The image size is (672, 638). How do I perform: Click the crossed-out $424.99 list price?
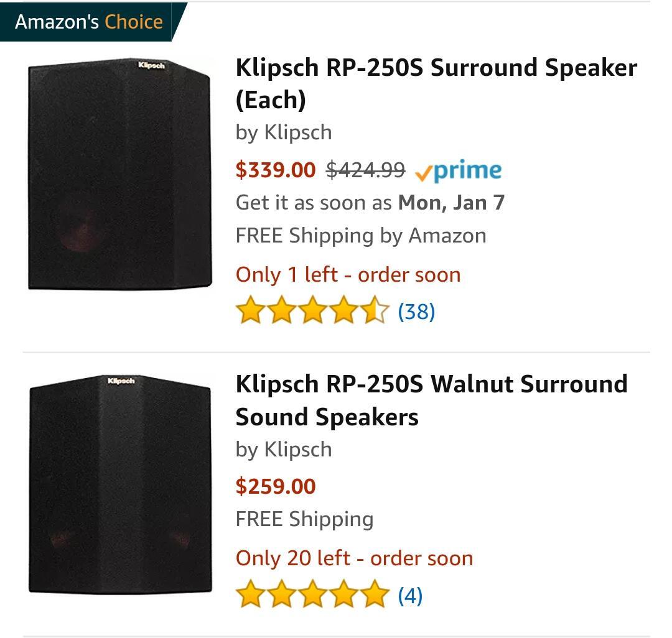(x=365, y=169)
